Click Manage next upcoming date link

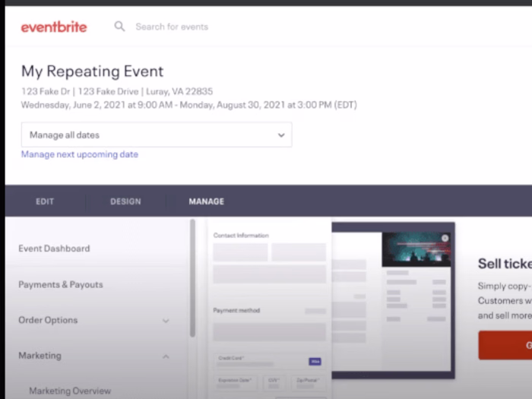tap(80, 154)
